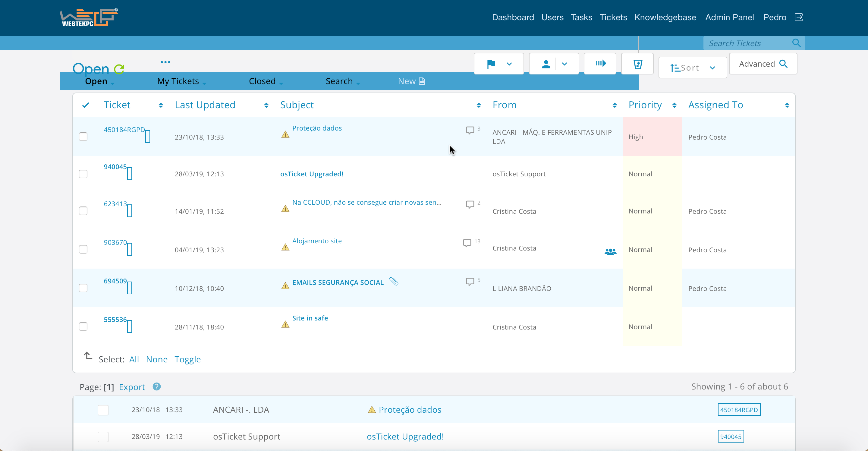Select checkbox for osTicket Upgraded ticket

pyautogui.click(x=83, y=174)
